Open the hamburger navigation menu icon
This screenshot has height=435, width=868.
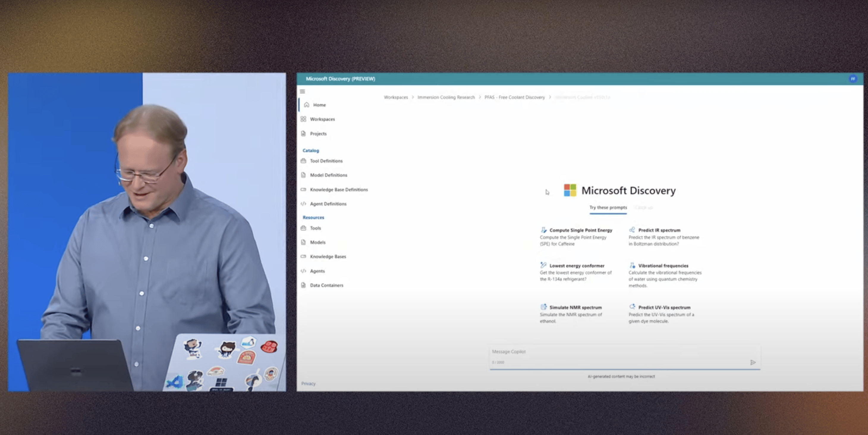coord(302,91)
